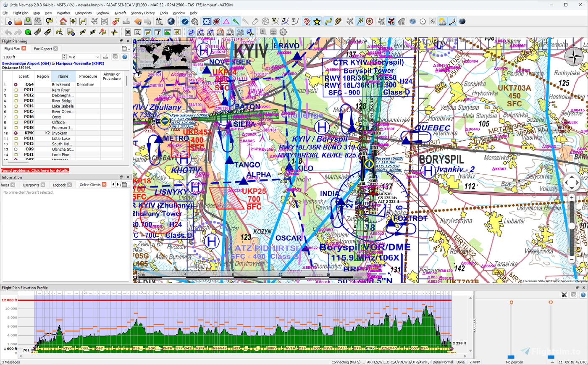Open the FIR airspace dropdown arrow
The height and width of the screenshot is (365, 588).
(x=213, y=35)
